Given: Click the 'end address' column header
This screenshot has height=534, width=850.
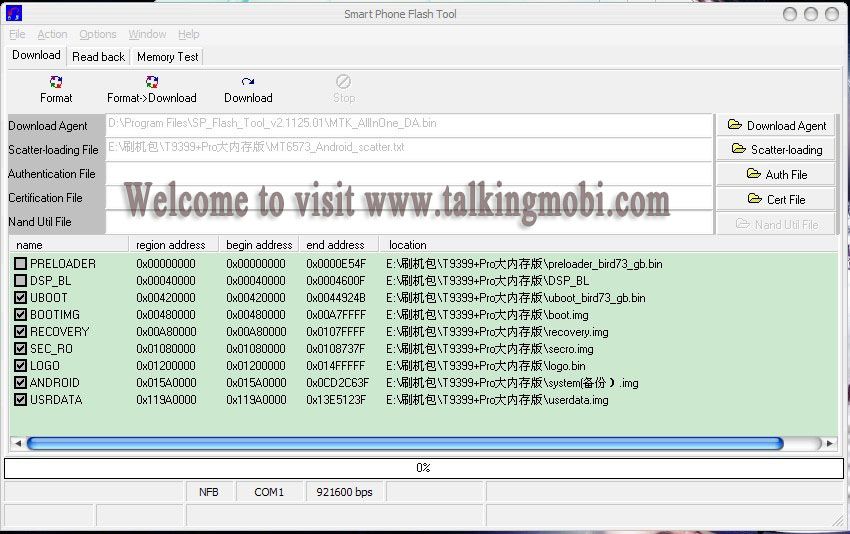Looking at the screenshot, I should click(x=338, y=245).
